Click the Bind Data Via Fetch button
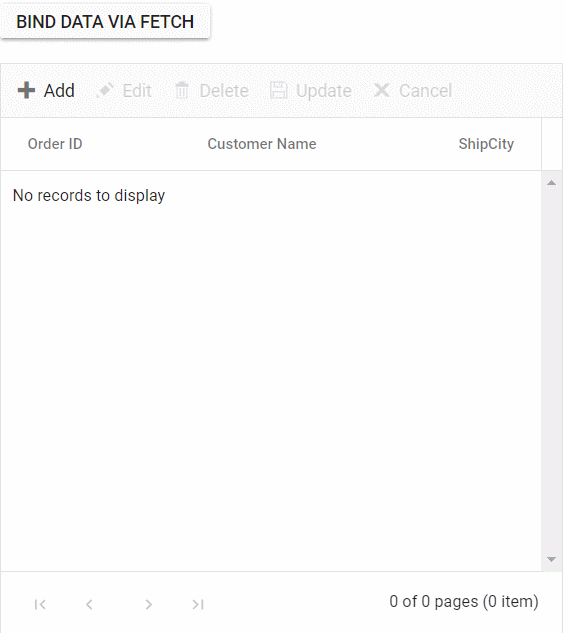The height and width of the screenshot is (633, 565). (x=105, y=21)
